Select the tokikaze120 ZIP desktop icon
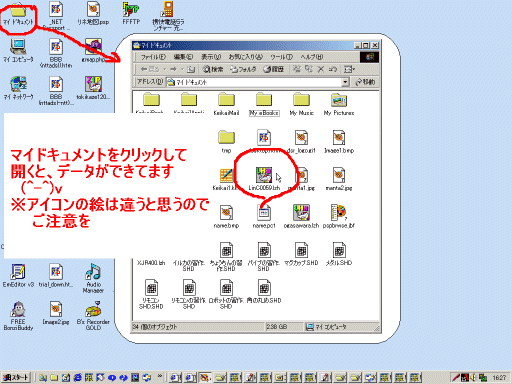The image size is (512, 384). click(x=93, y=88)
